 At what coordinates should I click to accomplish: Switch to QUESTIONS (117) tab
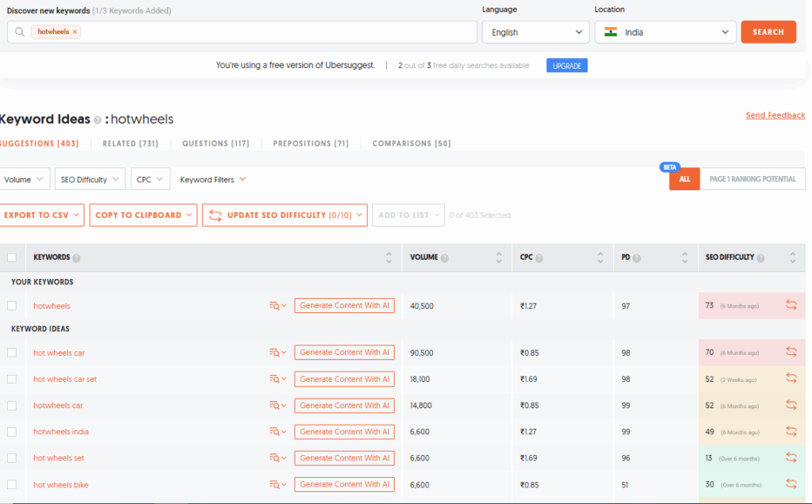tap(216, 143)
